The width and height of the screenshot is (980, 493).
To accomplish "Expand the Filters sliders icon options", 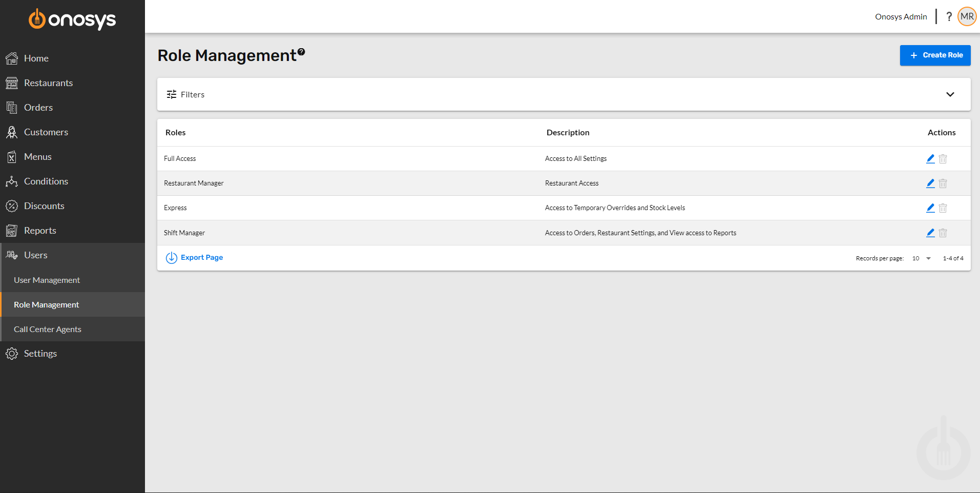I will [172, 94].
